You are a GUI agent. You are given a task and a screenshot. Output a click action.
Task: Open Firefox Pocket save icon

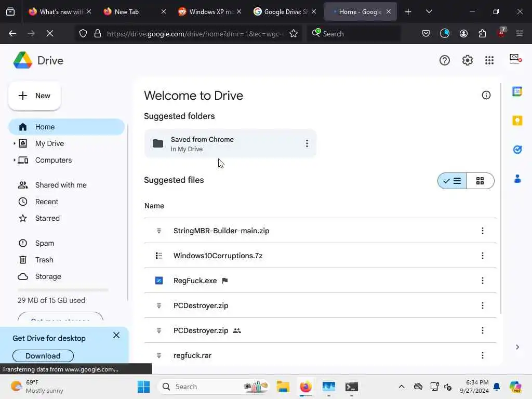[x=426, y=34]
